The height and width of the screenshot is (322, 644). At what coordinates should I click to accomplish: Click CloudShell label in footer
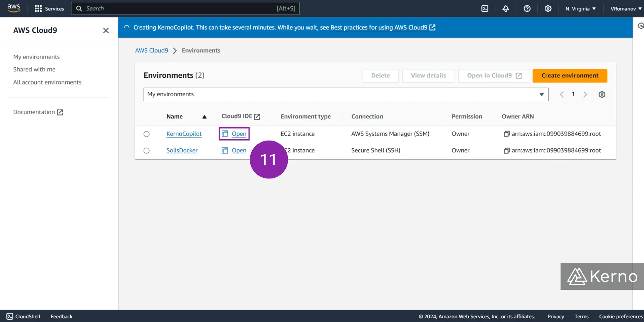pos(28,317)
